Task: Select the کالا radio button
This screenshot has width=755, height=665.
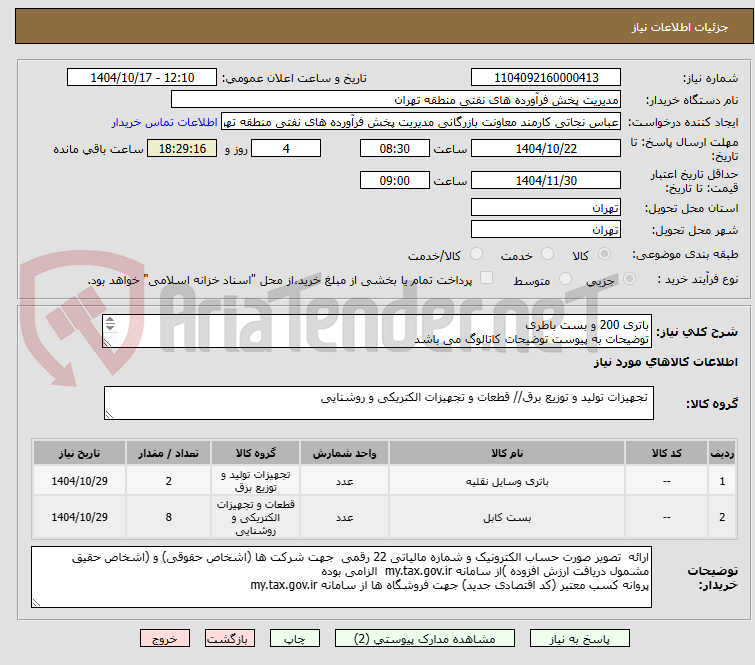Action: [x=604, y=254]
